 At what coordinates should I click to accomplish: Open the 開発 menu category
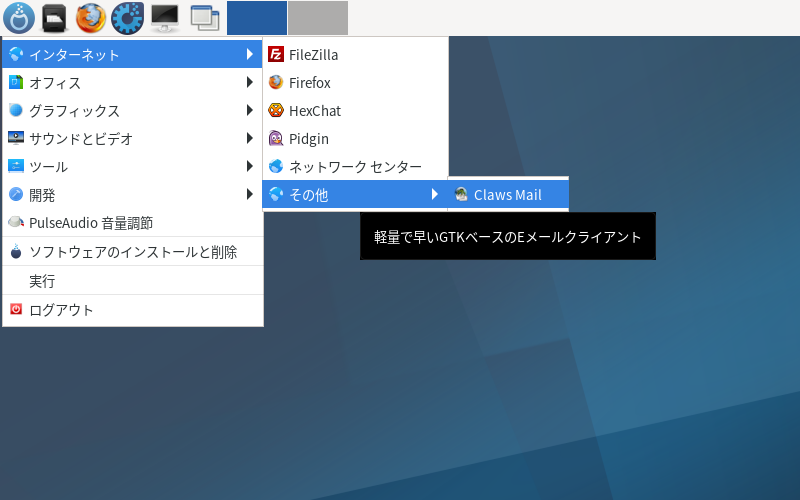(133, 194)
